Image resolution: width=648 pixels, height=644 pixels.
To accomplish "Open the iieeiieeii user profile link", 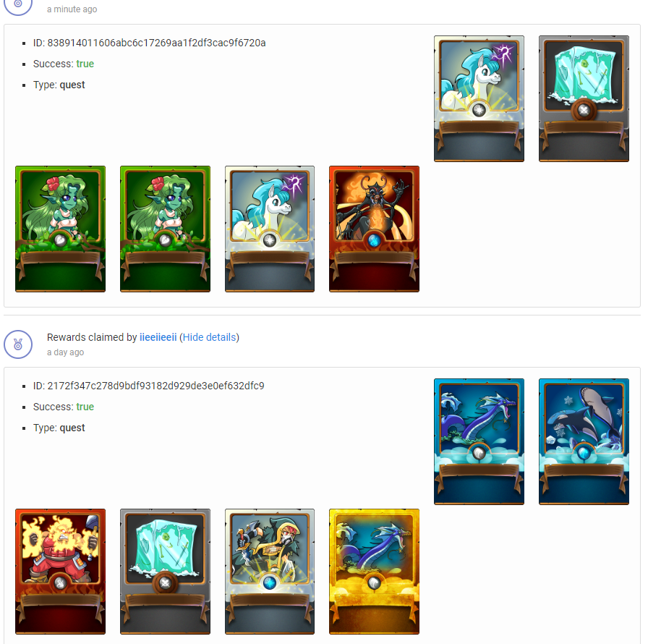I will tap(158, 337).
